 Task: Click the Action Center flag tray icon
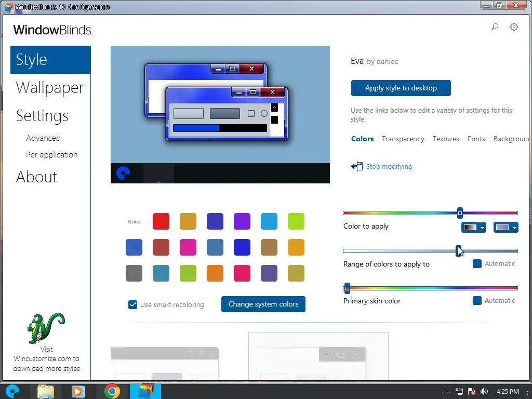click(472, 391)
